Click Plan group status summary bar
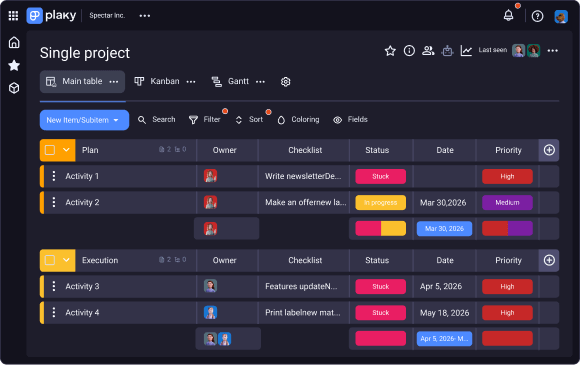Viewport: 580px width, 365px height. 381,229
